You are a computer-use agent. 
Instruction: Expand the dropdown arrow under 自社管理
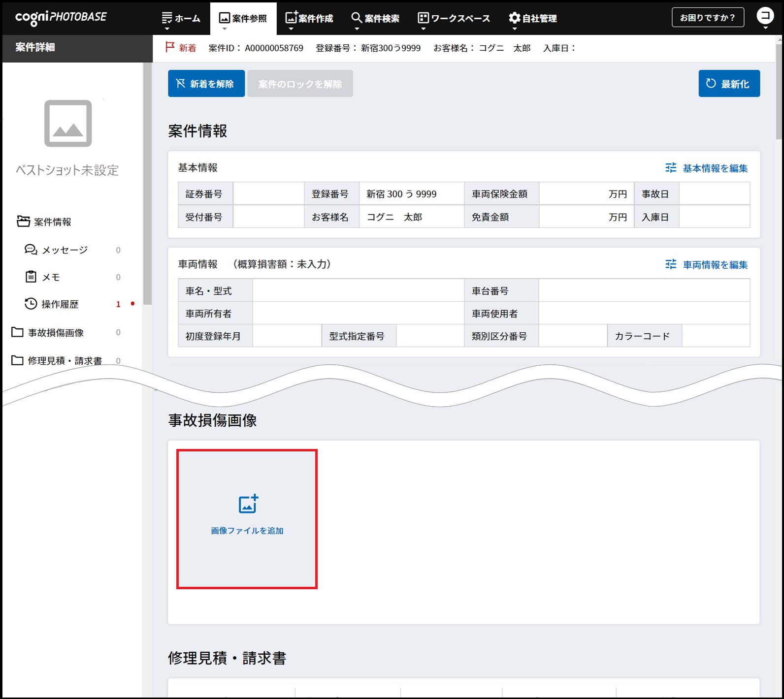pos(514,29)
